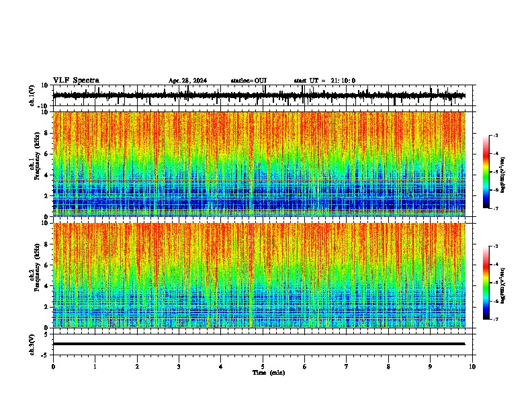Click the ch.3(V) axis label
This screenshot has width=532, height=411.
coord(32,345)
